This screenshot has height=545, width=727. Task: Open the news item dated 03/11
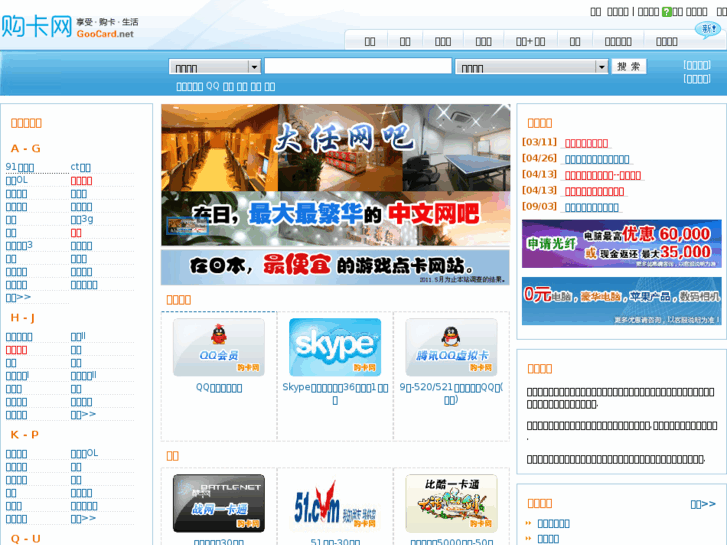(x=587, y=143)
